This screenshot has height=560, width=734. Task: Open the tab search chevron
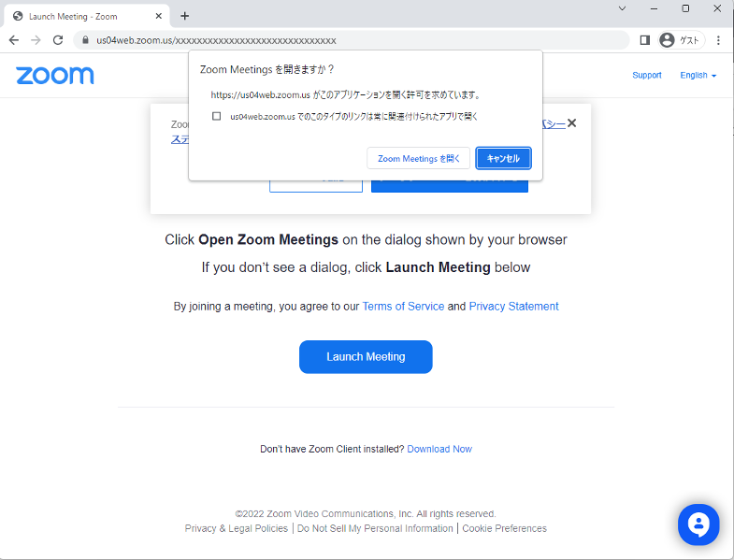pos(622,8)
